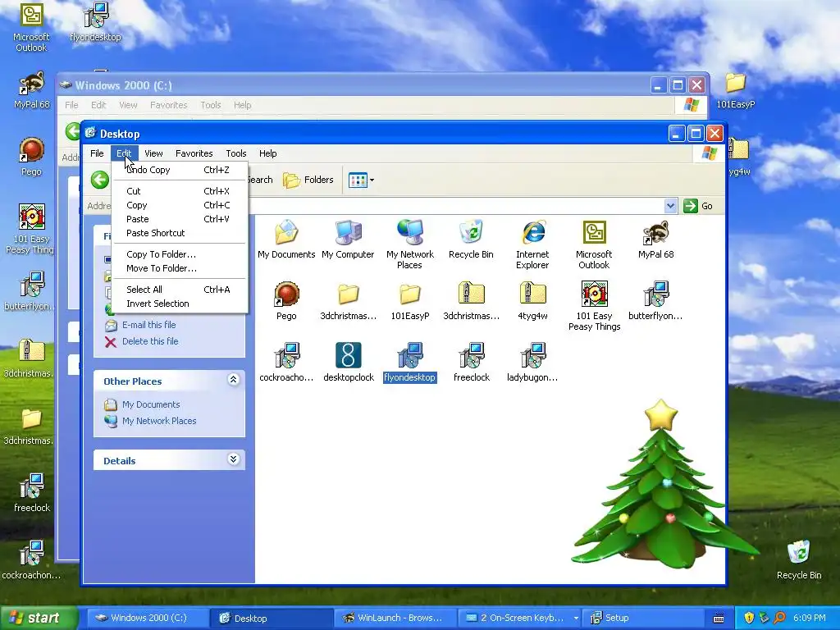This screenshot has height=630, width=840.
Task: Select Internet Explorer icon in Desktop window
Action: 532,244
